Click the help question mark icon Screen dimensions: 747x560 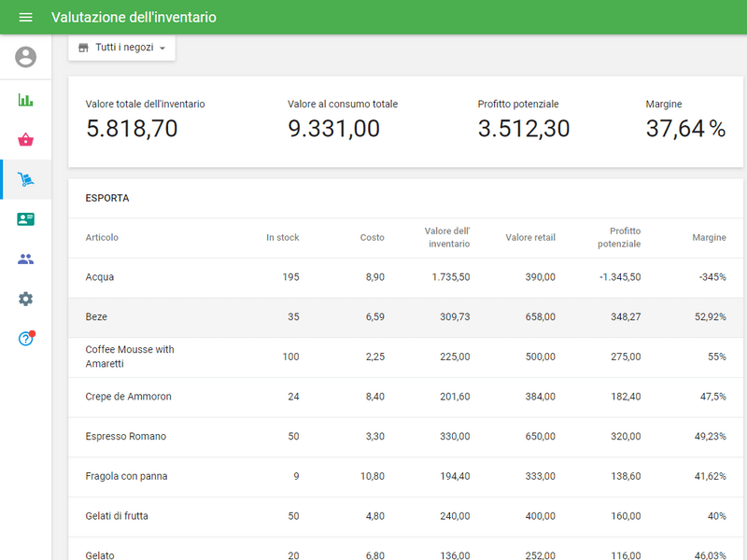point(25,339)
